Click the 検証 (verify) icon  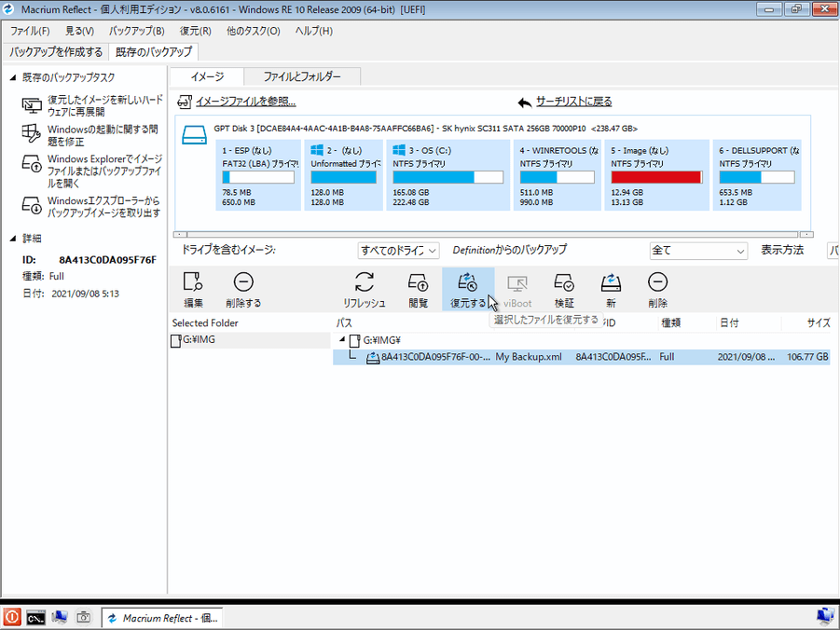pyautogui.click(x=564, y=281)
